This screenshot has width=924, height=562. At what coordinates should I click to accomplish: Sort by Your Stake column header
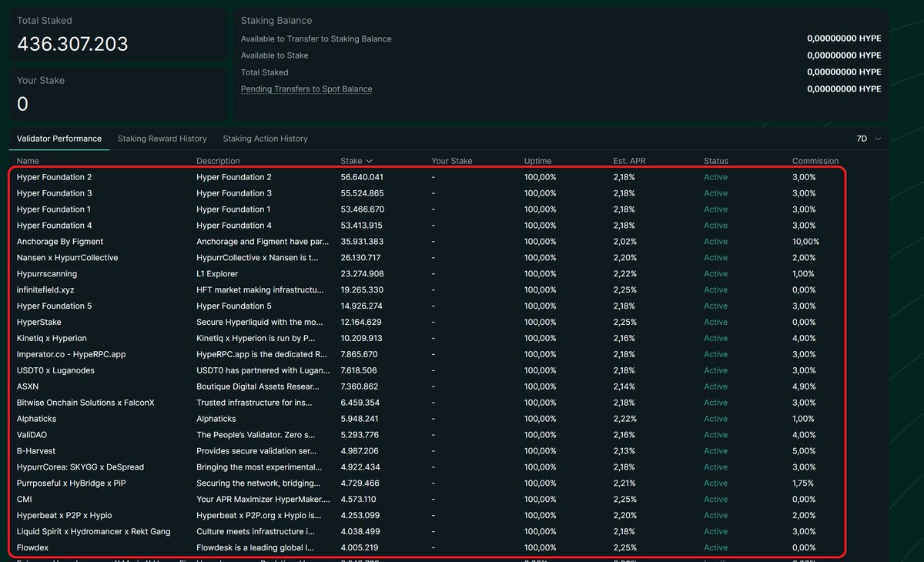[452, 161]
